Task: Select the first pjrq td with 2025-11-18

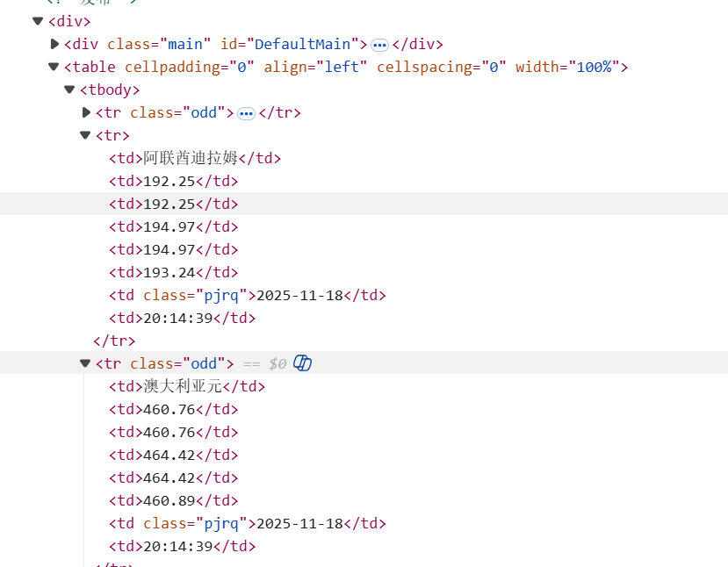Action: pyautogui.click(x=248, y=295)
